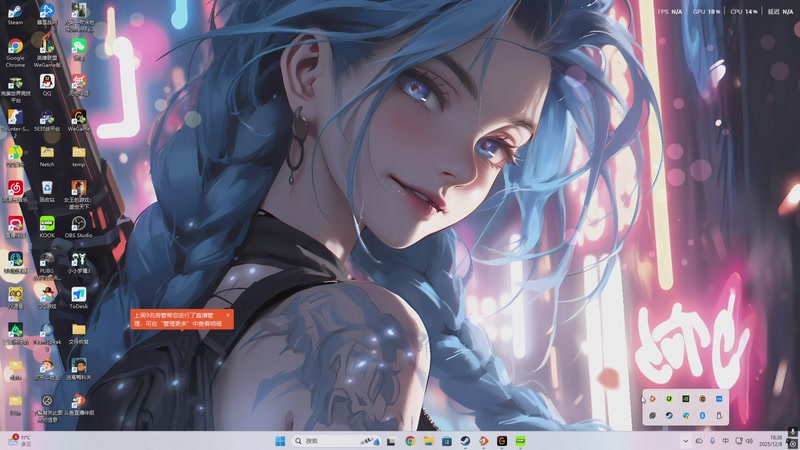Viewport: 800px width, 450px height.
Task: Click the Steam icon in tray overflow
Action: click(669, 415)
